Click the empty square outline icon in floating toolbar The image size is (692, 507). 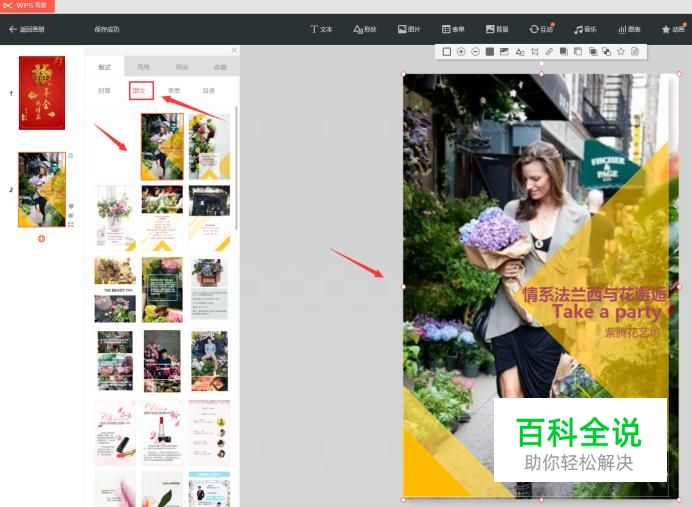(447, 52)
